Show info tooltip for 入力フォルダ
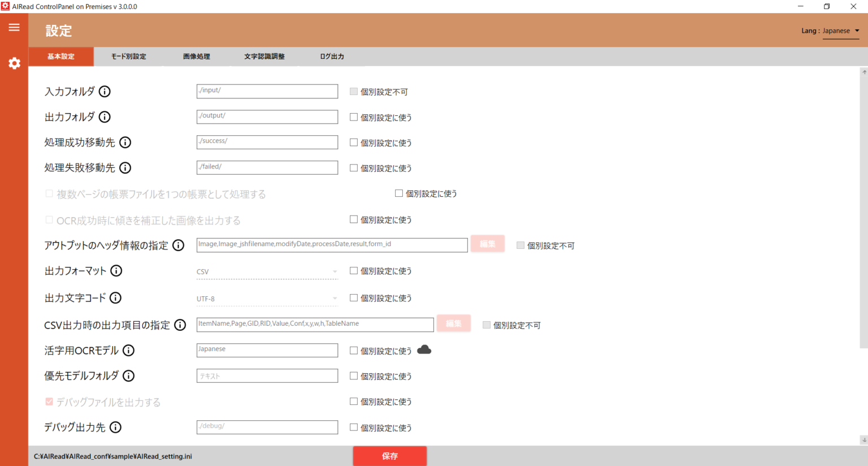Image resolution: width=868 pixels, height=466 pixels. click(x=105, y=91)
